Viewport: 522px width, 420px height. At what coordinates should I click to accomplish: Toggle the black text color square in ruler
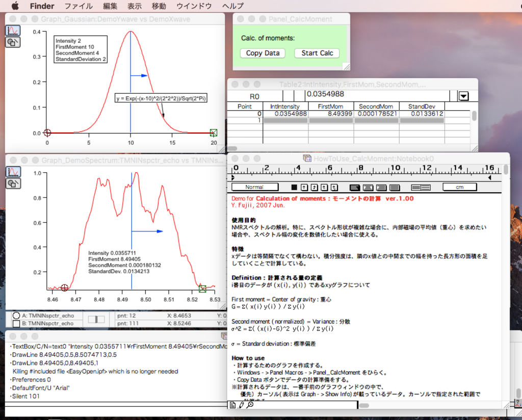294,187
